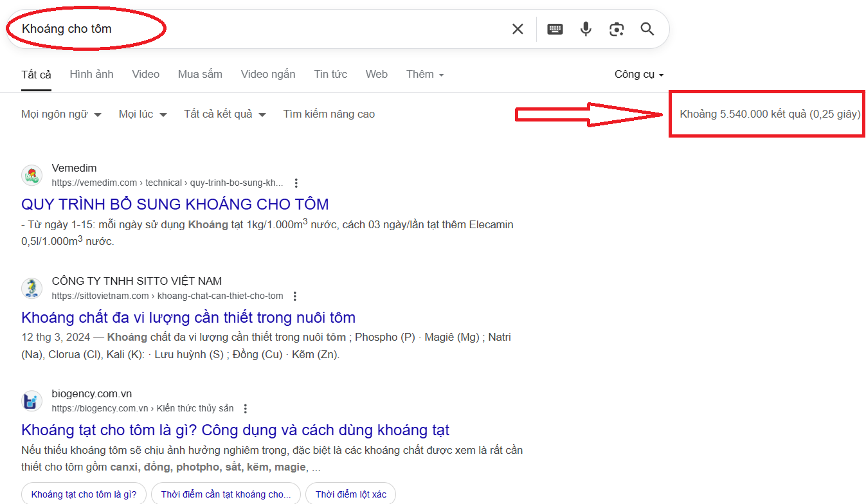Click the Vemedim site name
This screenshot has height=504, width=866.
tap(74, 168)
